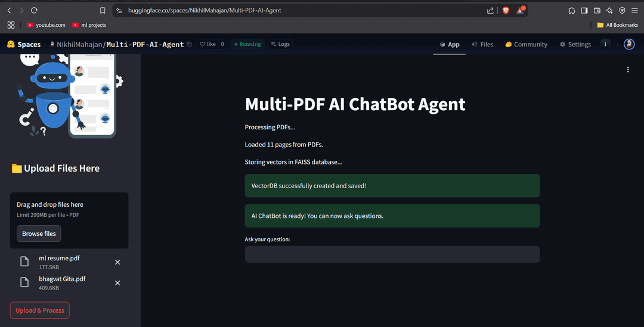Click the Drag and drop files area
The width and height of the screenshot is (644, 327).
click(69, 220)
